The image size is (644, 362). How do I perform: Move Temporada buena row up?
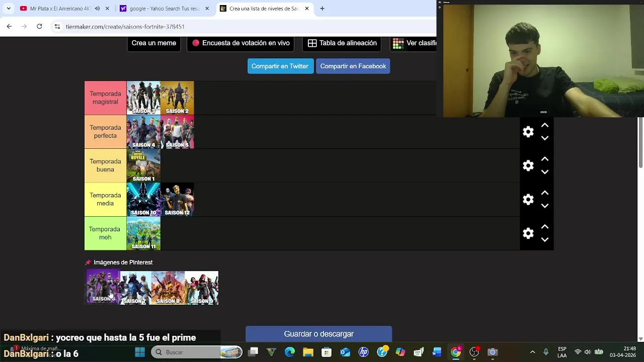click(x=544, y=159)
